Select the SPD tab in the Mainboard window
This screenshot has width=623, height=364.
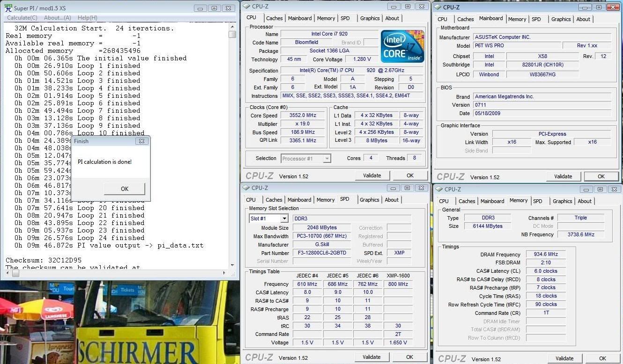click(x=536, y=19)
